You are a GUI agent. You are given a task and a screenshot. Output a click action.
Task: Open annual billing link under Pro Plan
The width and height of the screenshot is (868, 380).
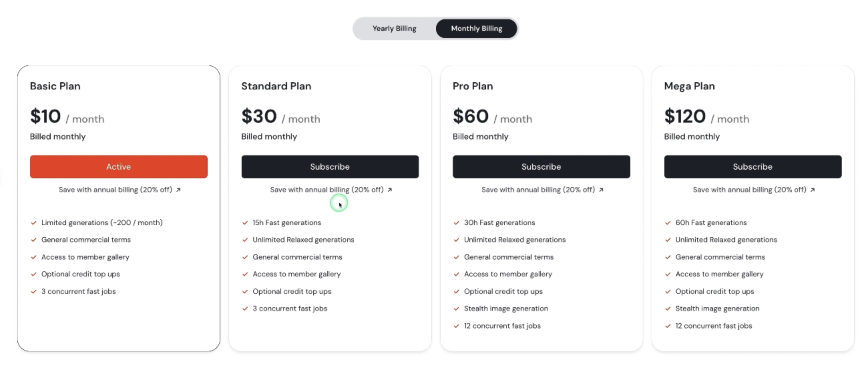(x=542, y=190)
